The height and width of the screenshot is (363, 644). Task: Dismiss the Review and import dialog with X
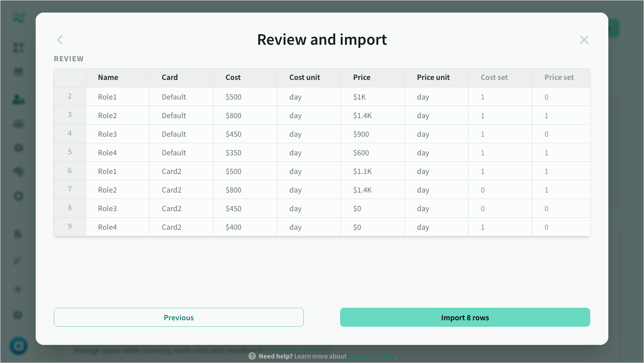(x=584, y=39)
